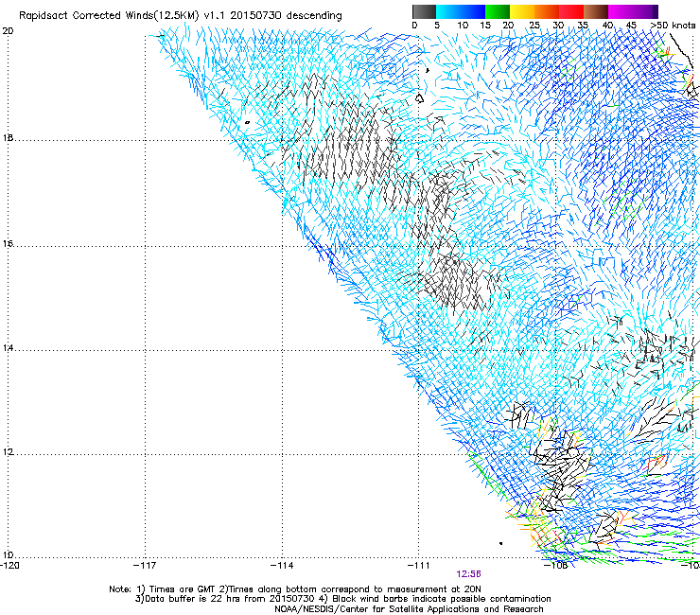
Task: Click the latitude '20' label on the left axis
Action: [x=8, y=31]
